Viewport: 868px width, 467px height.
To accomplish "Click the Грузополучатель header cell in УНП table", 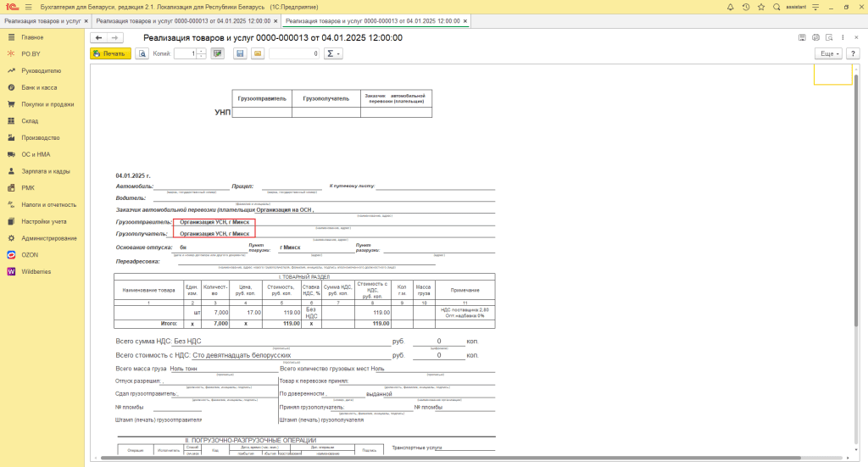I will click(x=326, y=98).
